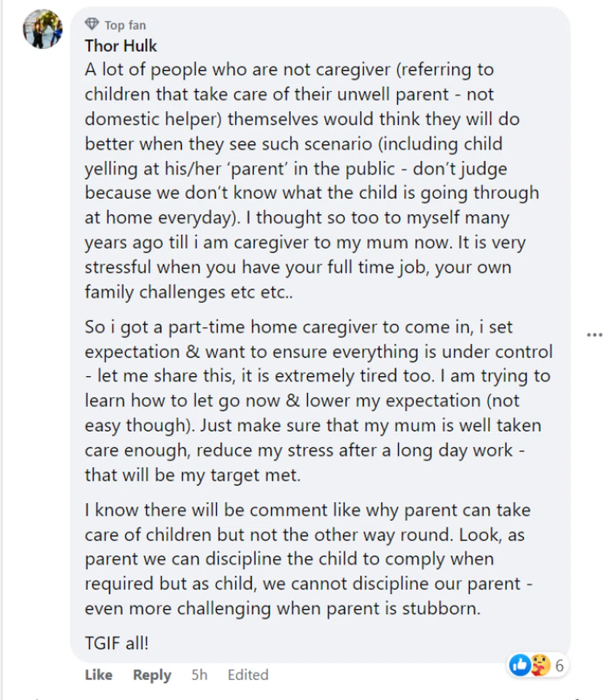The image size is (615, 700).
Task: Click the Thor Hulk name link
Action: tap(121, 46)
